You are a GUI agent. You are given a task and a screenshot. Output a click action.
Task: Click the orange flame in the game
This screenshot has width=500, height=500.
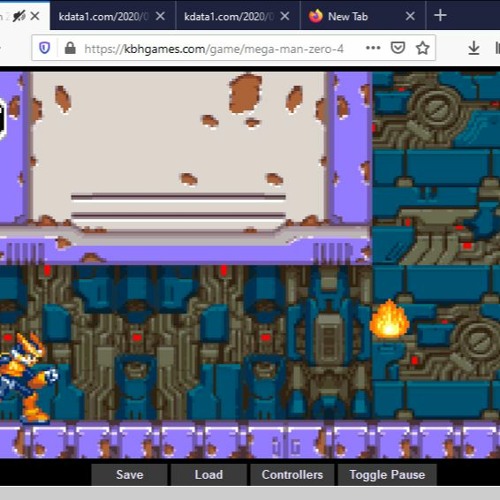(389, 318)
